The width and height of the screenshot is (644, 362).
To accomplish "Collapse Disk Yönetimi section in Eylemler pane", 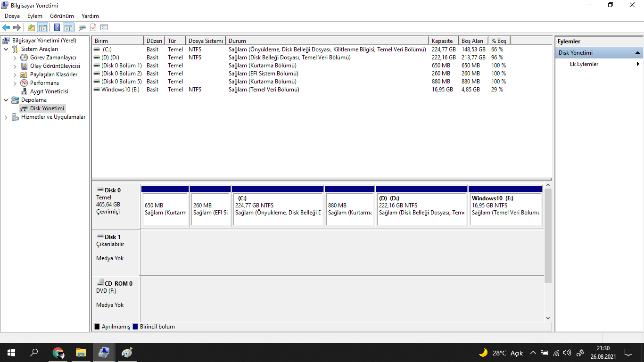I will point(637,53).
